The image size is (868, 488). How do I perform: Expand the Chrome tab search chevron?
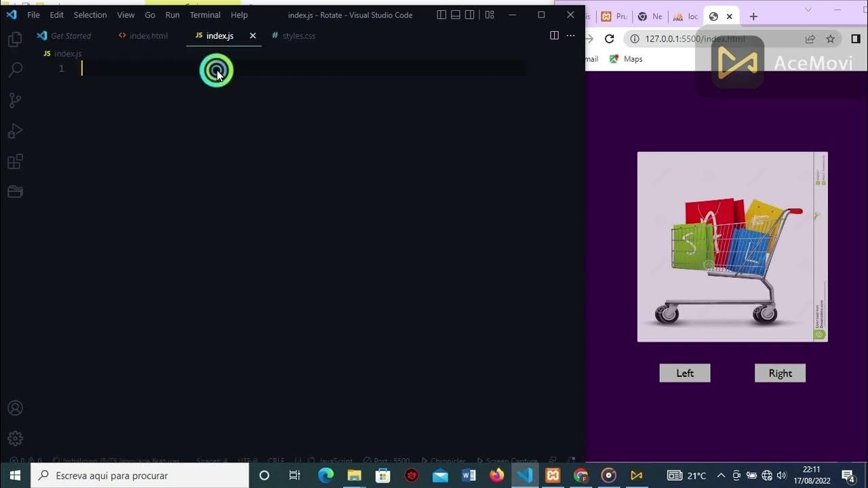(x=808, y=9)
